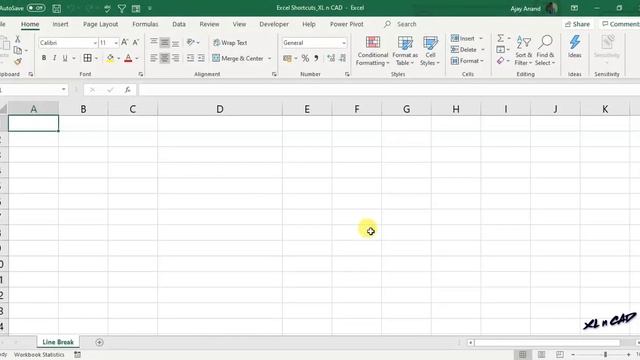Screen dimensions: 640x360
Task: Open Format as Table gallery
Action: click(405, 51)
